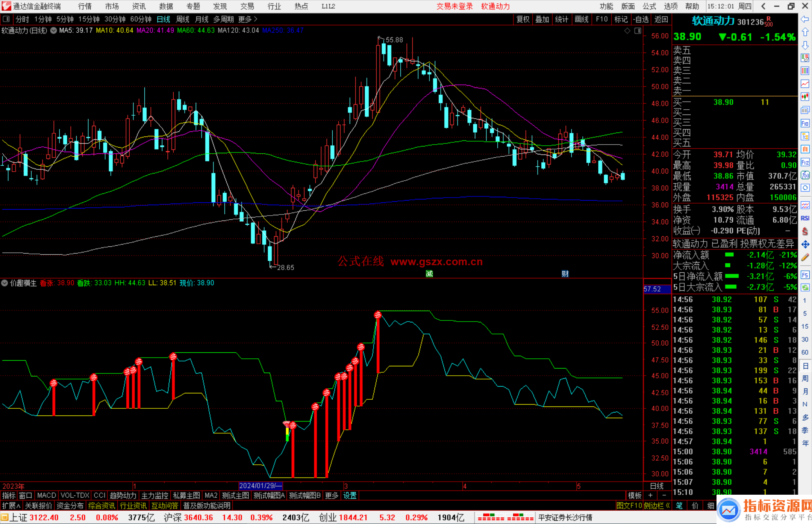The height and width of the screenshot is (524, 812).
Task: Open 资金分布 tab at bottom
Action: click(x=70, y=506)
